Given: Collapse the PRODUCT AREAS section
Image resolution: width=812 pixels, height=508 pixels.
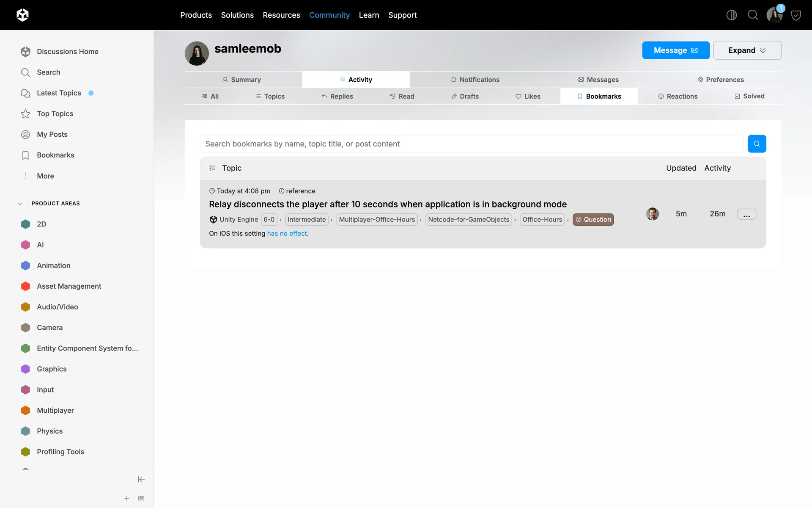Looking at the screenshot, I should [x=20, y=204].
